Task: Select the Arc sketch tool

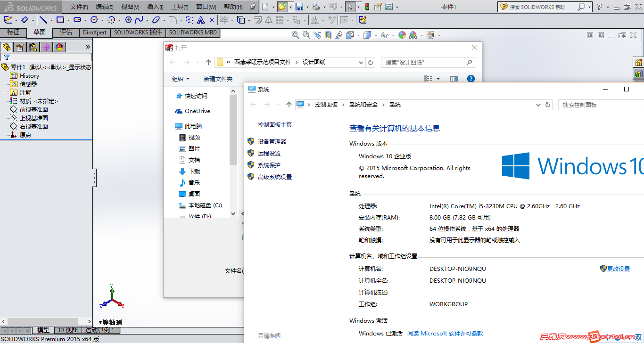Action: click(111, 20)
